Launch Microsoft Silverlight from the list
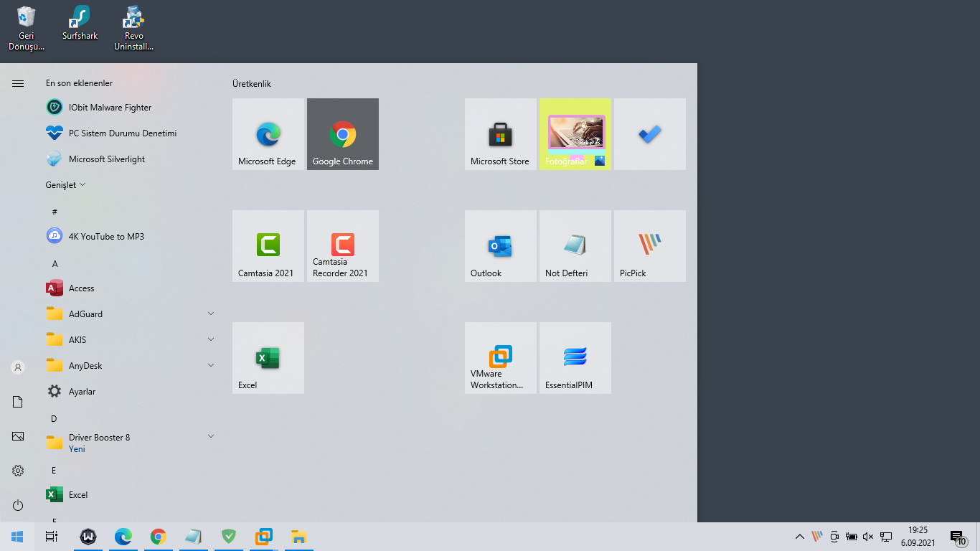 click(131, 159)
